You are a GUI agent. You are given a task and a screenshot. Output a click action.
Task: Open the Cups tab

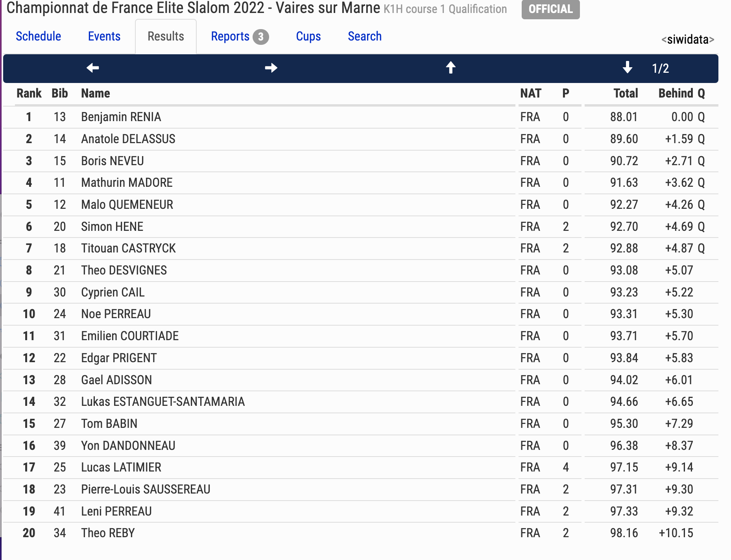point(308,36)
